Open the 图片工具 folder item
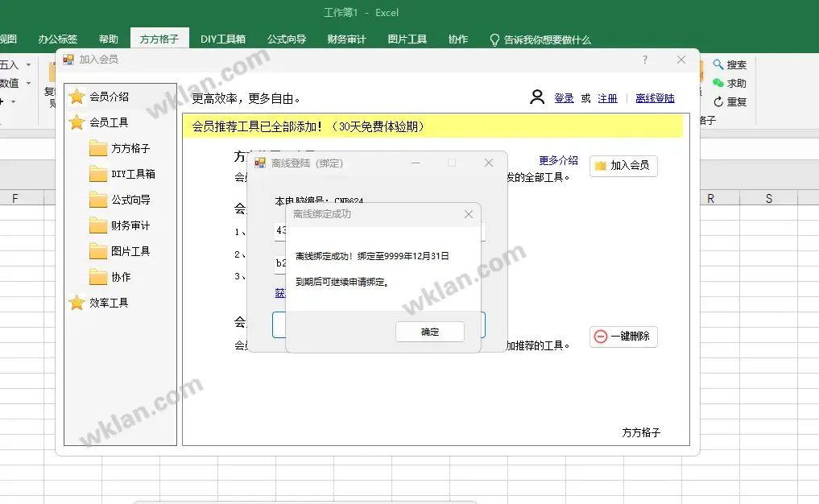 coord(130,251)
